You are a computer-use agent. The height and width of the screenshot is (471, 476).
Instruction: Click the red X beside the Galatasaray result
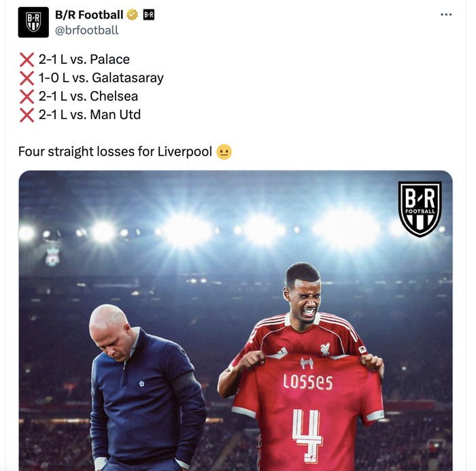(27, 78)
